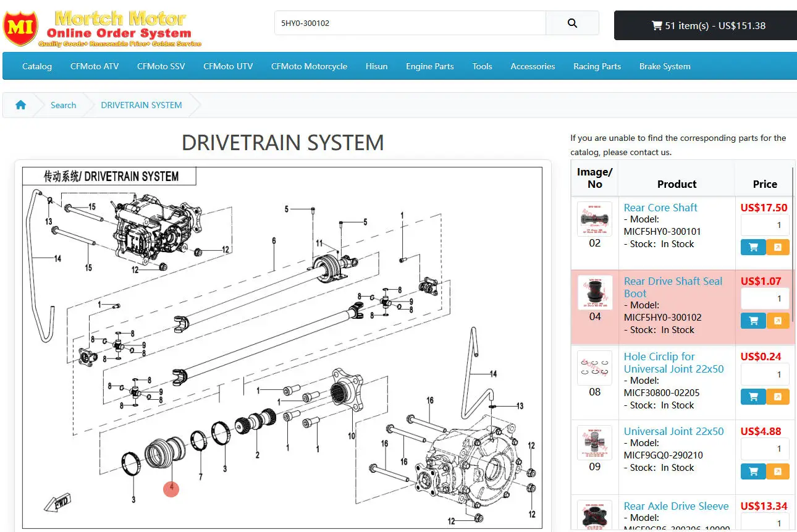Add Universal Joint 22x50 to cart
The image size is (797, 532).
tap(753, 471)
